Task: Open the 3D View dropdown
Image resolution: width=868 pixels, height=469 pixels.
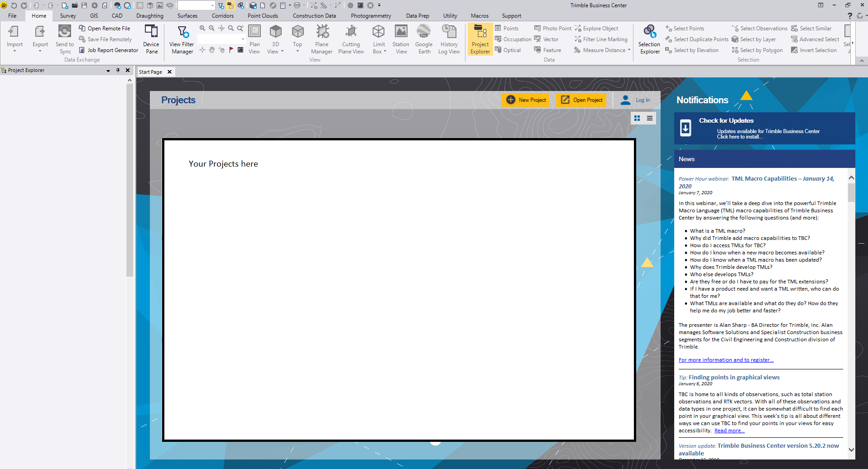Action: [282, 52]
